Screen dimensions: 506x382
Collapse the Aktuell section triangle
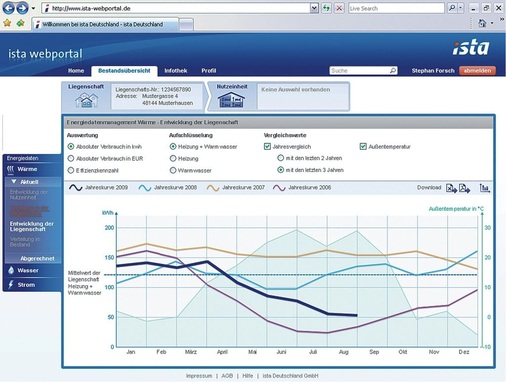tap(14, 182)
